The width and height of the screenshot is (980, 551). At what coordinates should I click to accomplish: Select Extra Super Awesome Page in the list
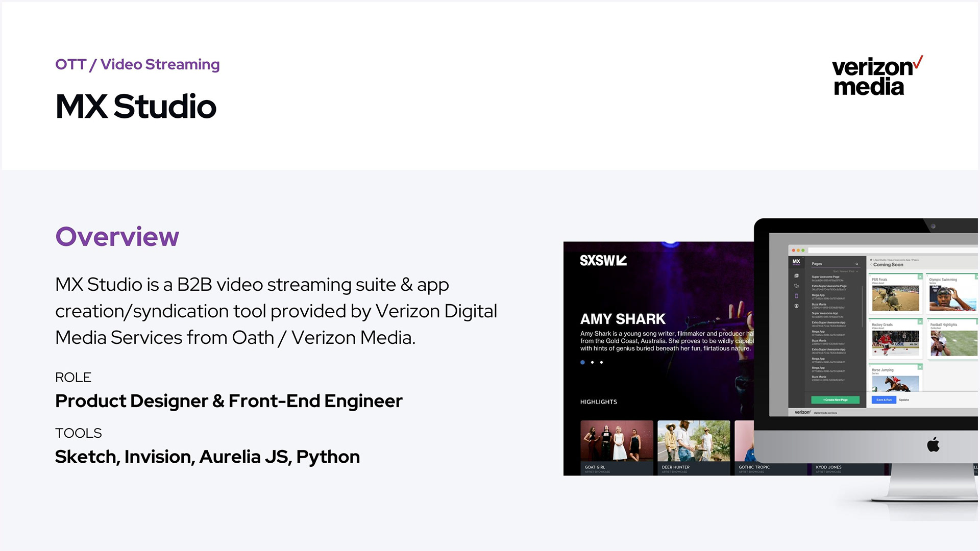click(x=829, y=286)
